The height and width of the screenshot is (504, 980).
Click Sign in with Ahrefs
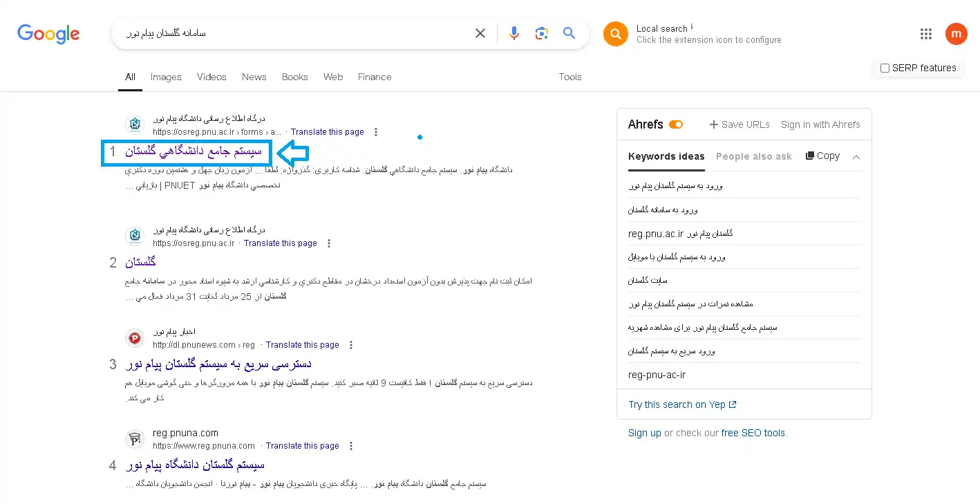(x=820, y=124)
